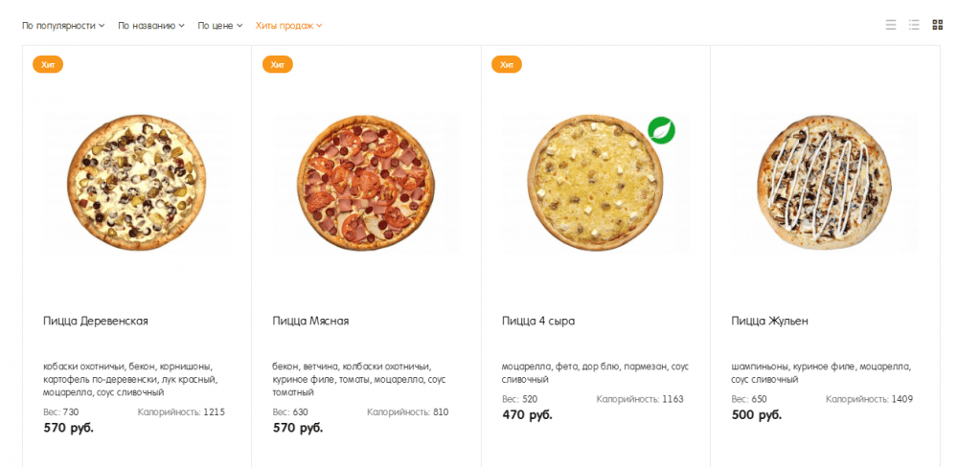
Task: Open the 'По названию' sort dropdown
Action: 151,26
